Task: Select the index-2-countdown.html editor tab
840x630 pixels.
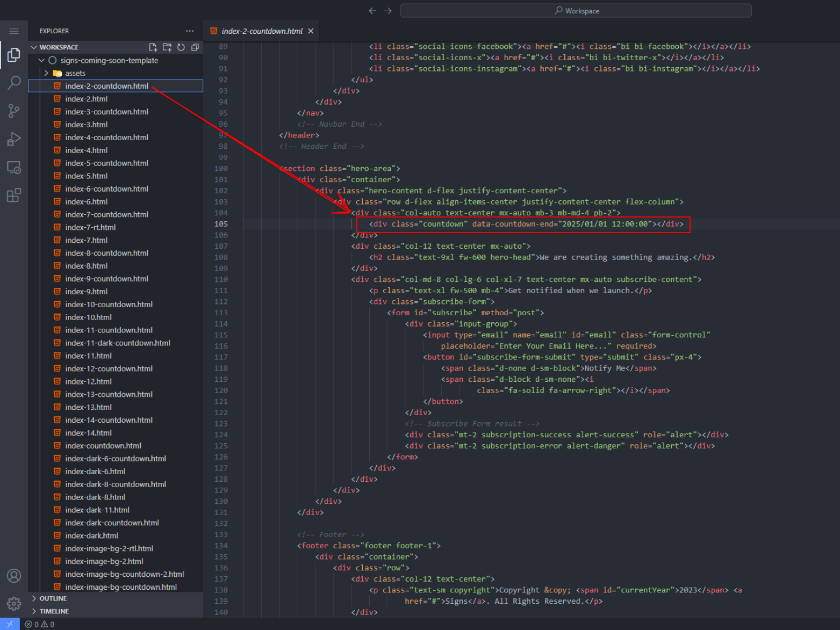Action: coord(261,31)
